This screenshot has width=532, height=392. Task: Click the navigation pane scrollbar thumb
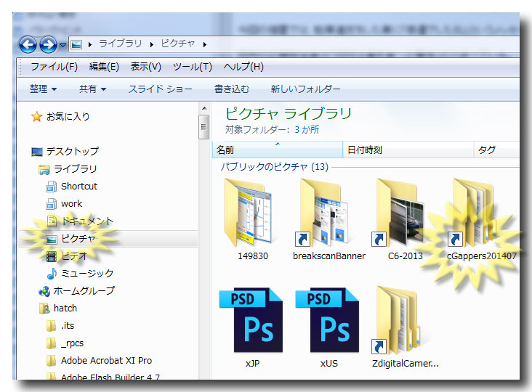(x=204, y=127)
